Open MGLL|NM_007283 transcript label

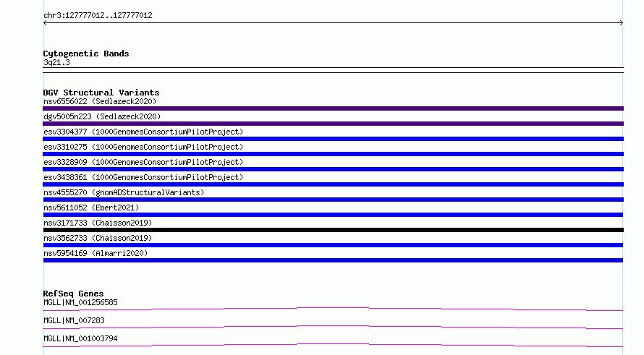pyautogui.click(x=74, y=320)
